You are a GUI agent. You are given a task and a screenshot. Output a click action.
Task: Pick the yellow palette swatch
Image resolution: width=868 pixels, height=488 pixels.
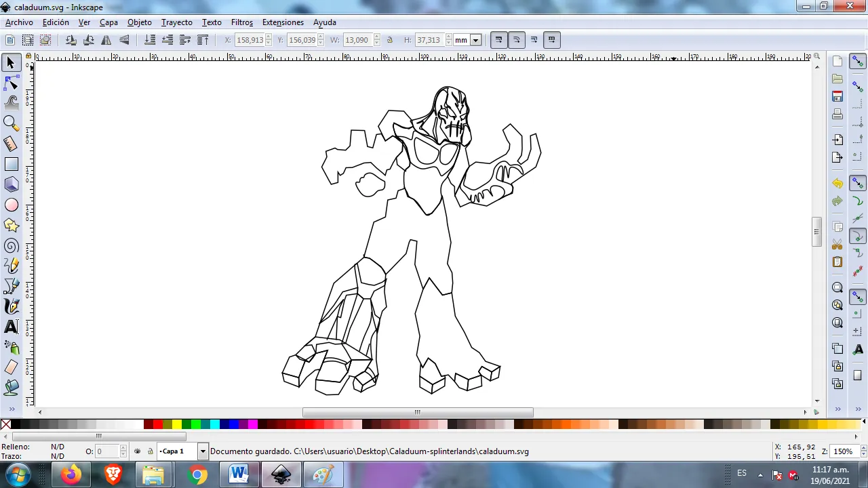pos(177,425)
